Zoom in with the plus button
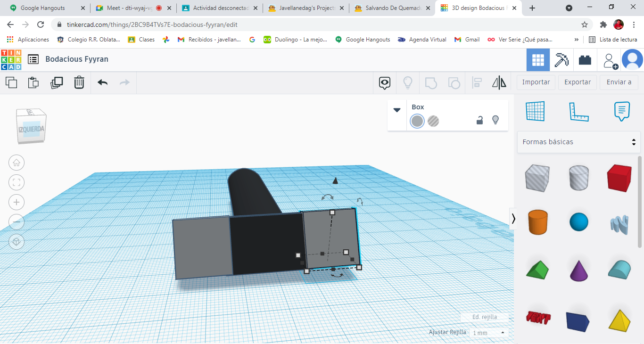 (x=17, y=202)
